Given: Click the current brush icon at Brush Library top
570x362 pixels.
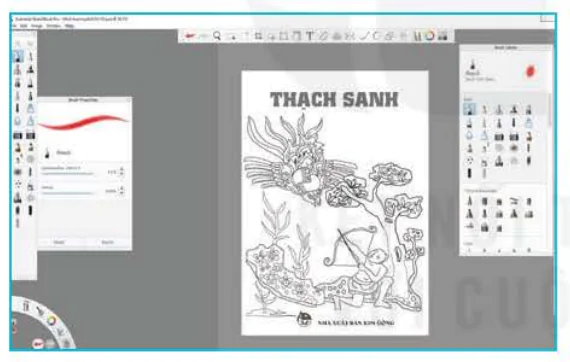Looking at the screenshot, I should coord(472,65).
